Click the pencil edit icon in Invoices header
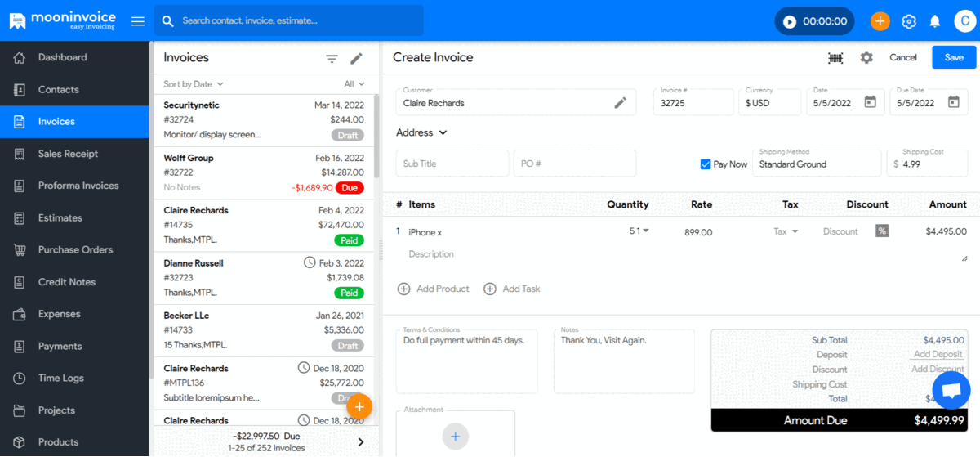 coord(356,59)
